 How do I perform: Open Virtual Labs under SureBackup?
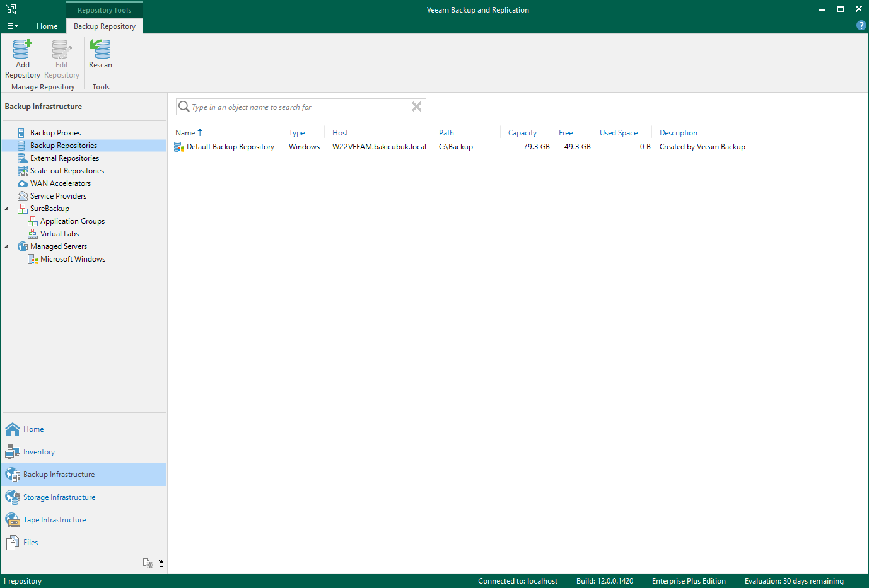click(59, 234)
